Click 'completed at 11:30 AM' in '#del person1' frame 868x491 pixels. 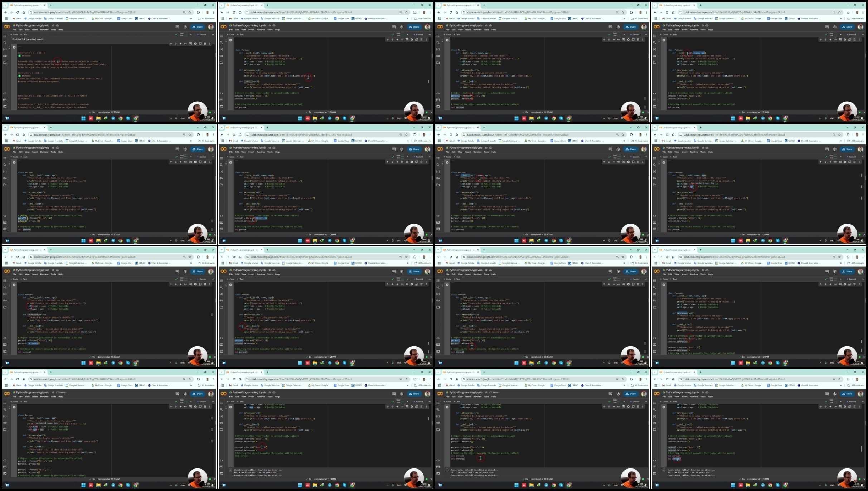point(326,479)
